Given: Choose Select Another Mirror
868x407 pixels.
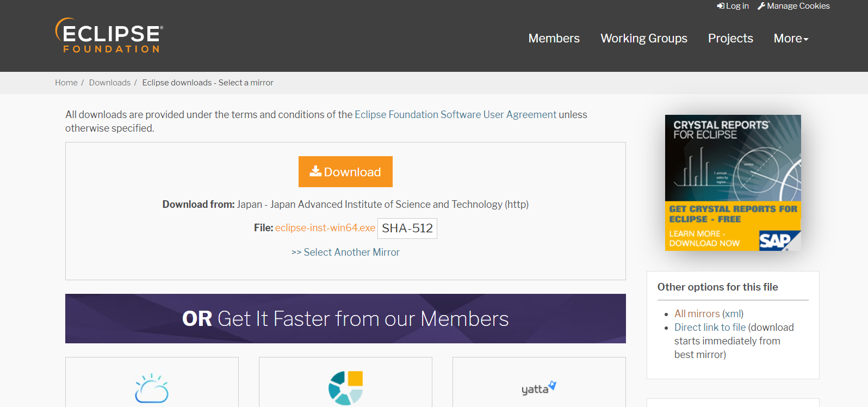Looking at the screenshot, I should (x=345, y=252).
